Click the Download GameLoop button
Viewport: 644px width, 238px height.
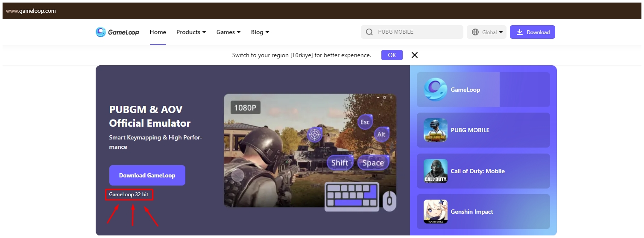(147, 175)
